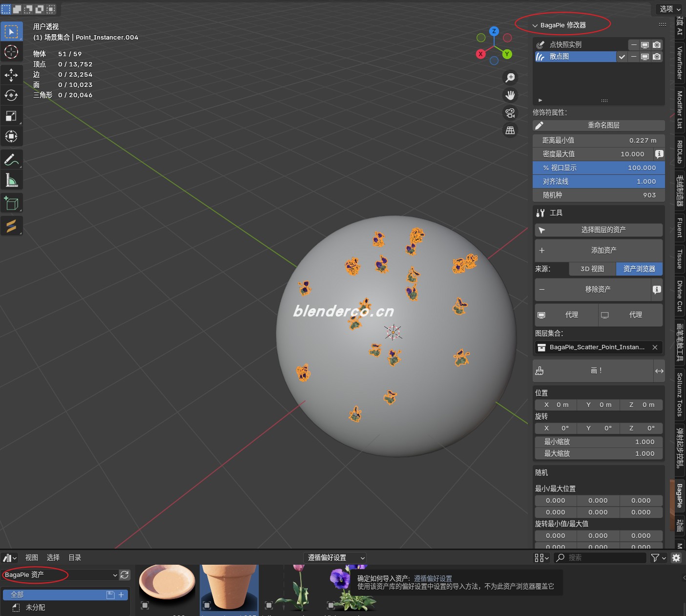Open asset browser editor type dropdown
The image size is (686, 616).
10,558
